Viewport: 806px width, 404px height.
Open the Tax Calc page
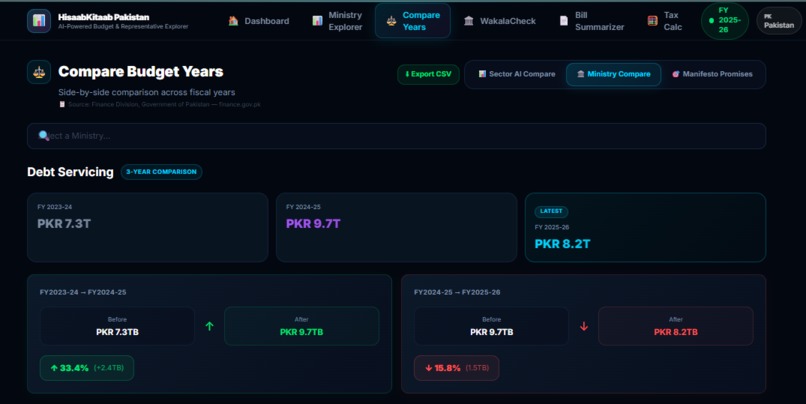point(665,21)
